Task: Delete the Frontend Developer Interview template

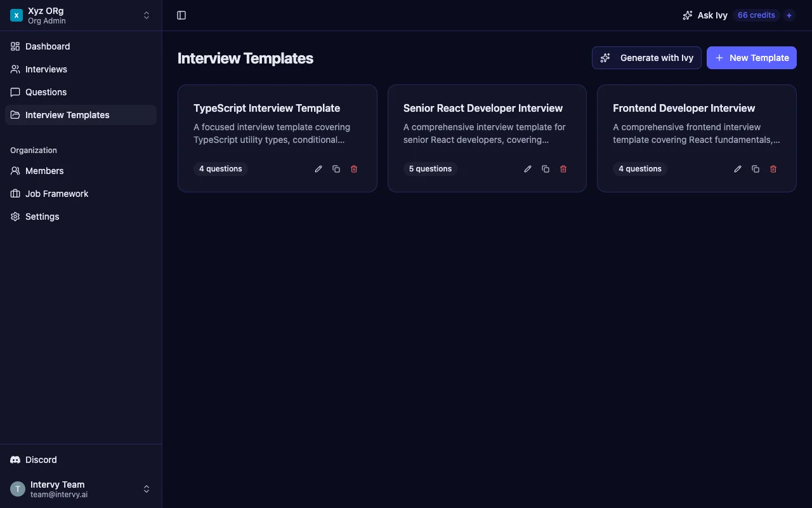Action: 773,169
